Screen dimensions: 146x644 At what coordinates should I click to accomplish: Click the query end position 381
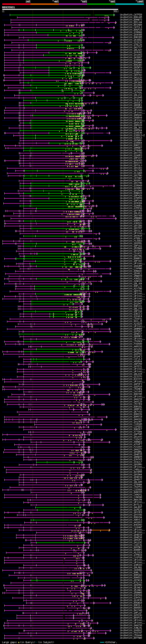(115, 11)
